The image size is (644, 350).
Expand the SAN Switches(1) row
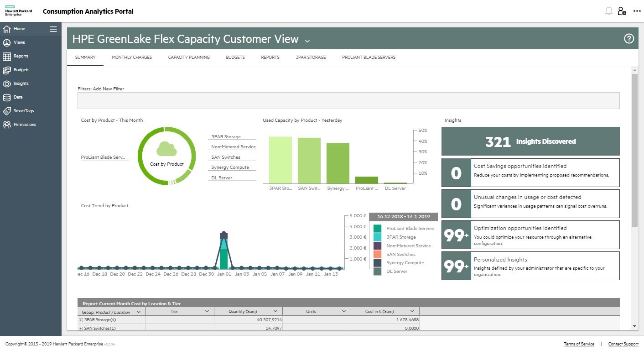(81, 329)
